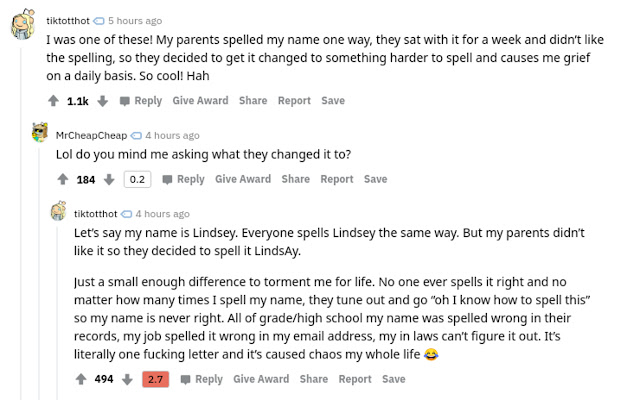This screenshot has width=640, height=400.
Task: Upvote tiktotthot's top comment
Action: pos(54,101)
